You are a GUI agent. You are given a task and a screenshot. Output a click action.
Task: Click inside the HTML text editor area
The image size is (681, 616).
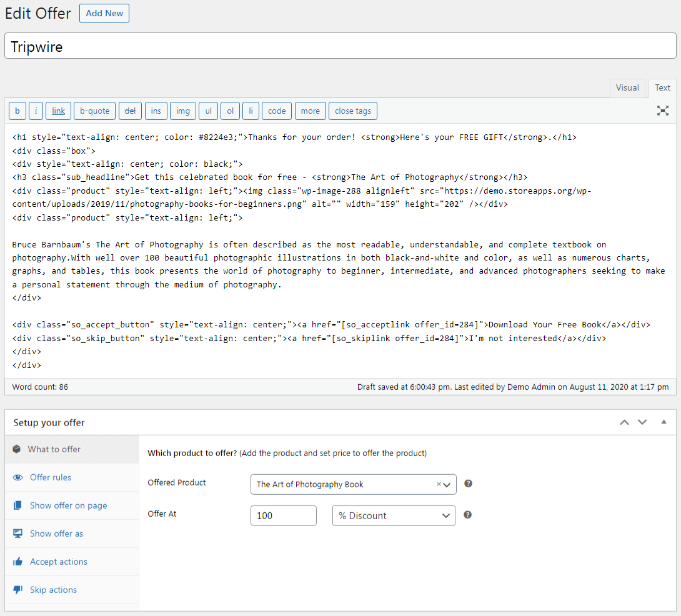(340, 251)
